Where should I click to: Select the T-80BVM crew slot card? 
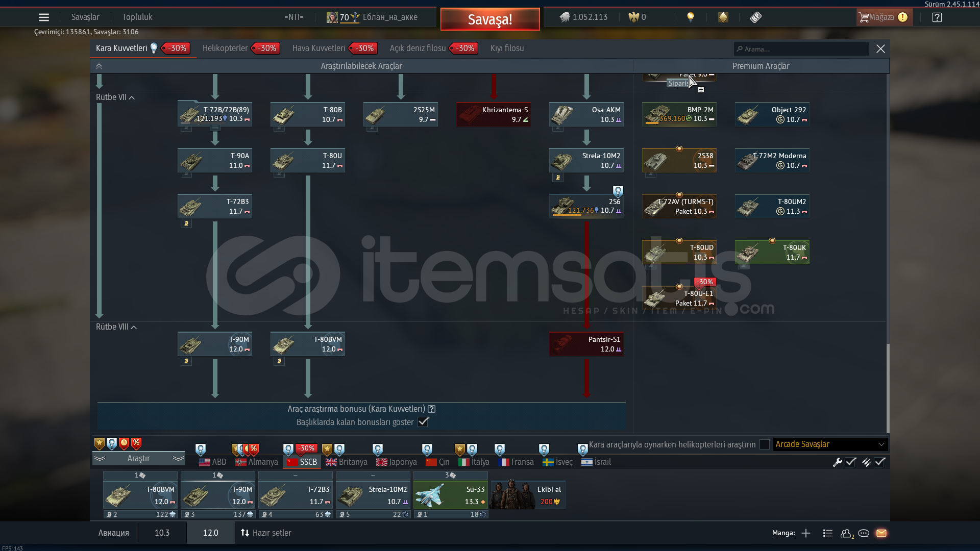click(140, 495)
